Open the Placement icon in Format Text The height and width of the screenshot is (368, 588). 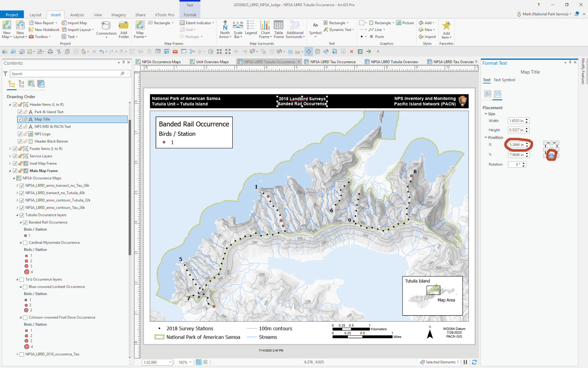point(497,94)
